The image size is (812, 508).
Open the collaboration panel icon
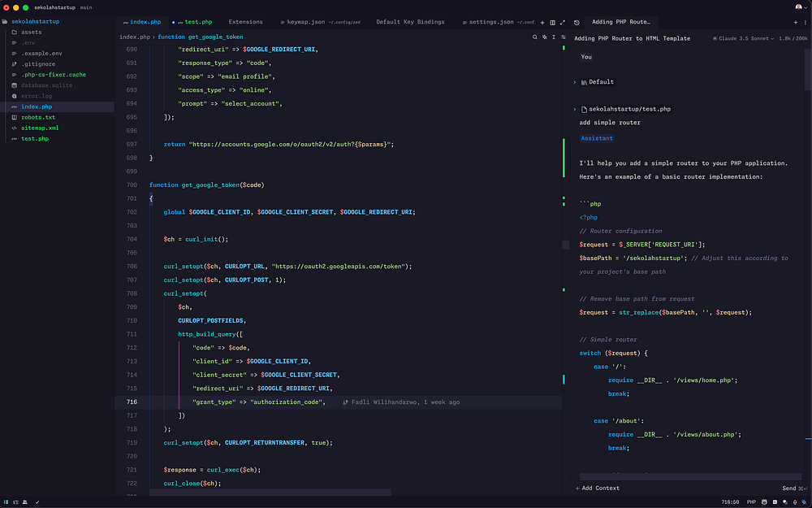coord(25,501)
